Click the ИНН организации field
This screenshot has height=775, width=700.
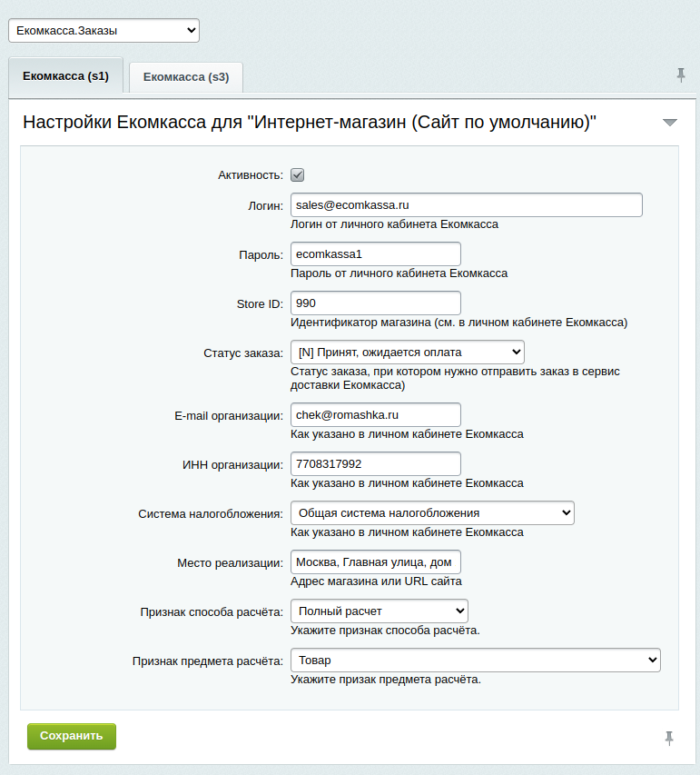[376, 463]
